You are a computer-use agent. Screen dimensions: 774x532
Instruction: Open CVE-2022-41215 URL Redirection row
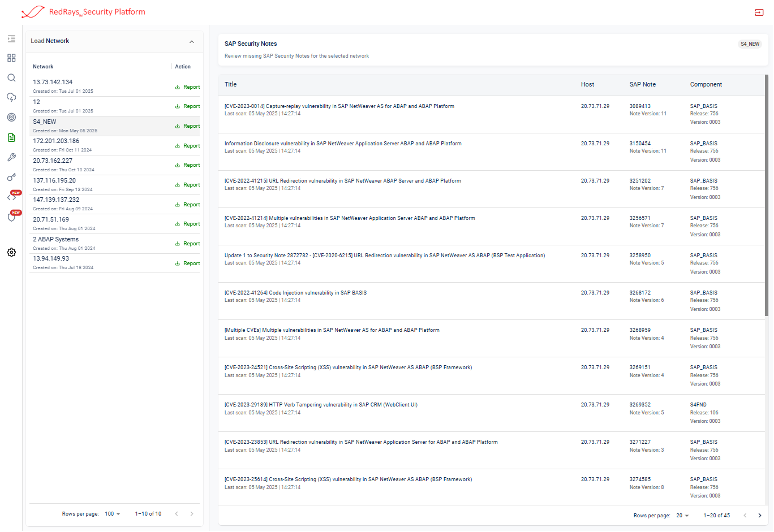[491, 189]
